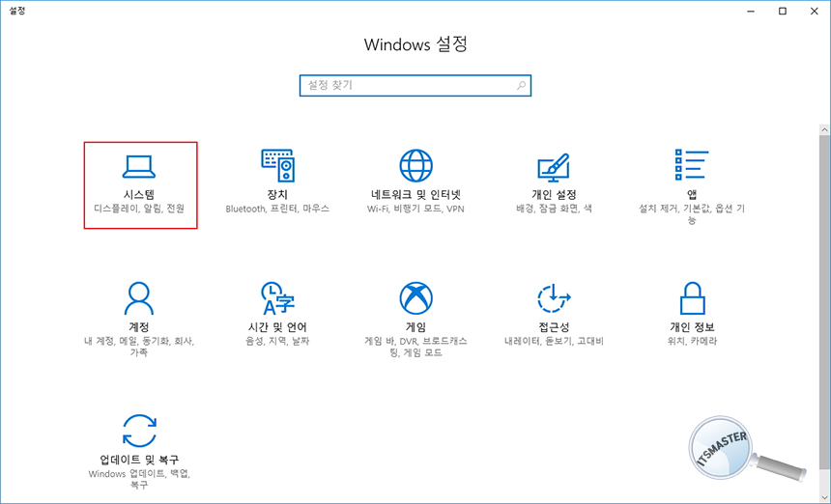Click '음성, 지역, 날짜' description
Viewport: 831px width, 504px height.
point(277,341)
